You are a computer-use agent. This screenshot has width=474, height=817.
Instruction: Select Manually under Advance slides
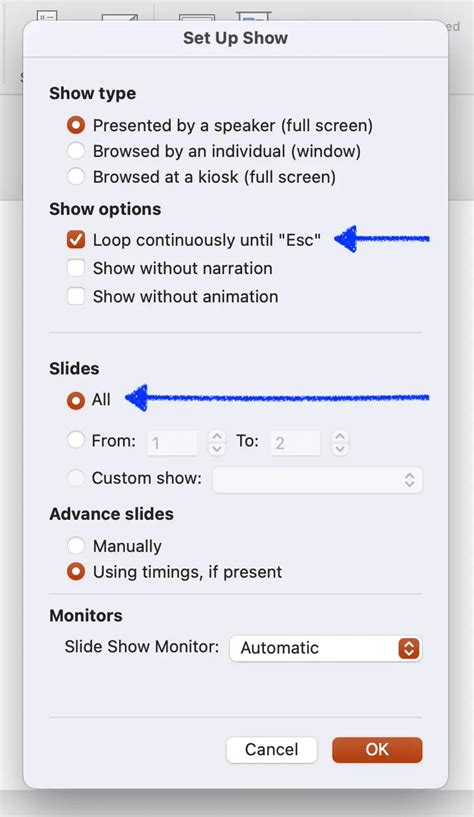[x=76, y=546]
